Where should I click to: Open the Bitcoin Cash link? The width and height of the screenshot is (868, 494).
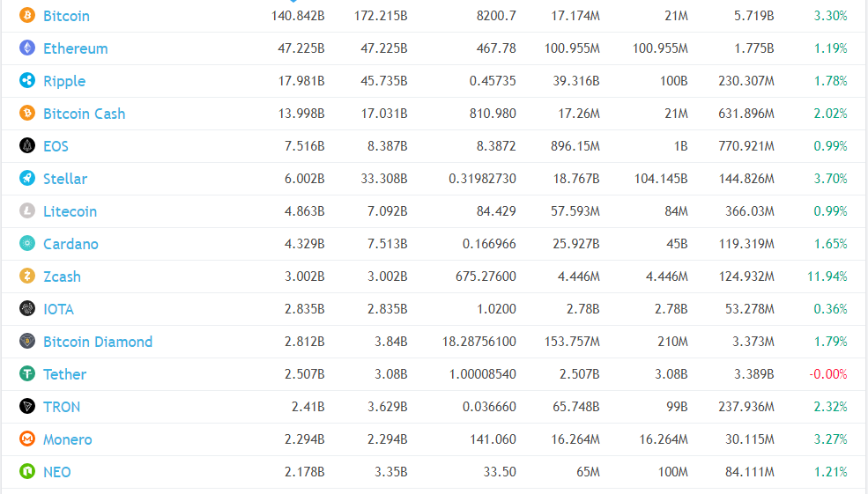click(84, 114)
